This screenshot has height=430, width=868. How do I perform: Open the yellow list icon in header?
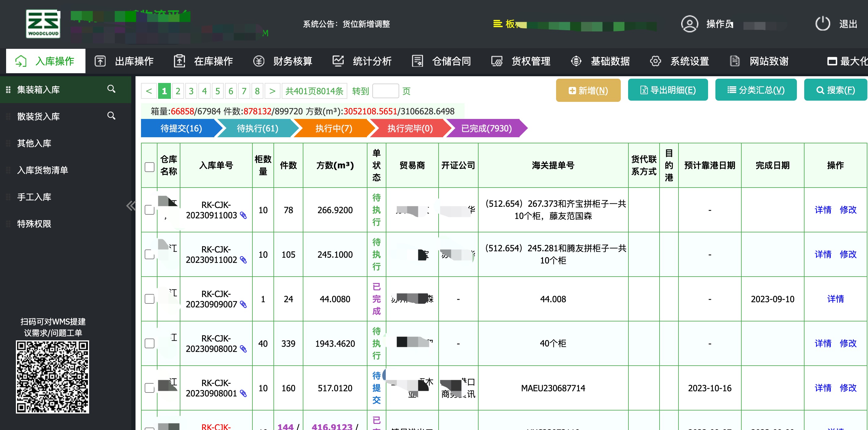(x=497, y=24)
